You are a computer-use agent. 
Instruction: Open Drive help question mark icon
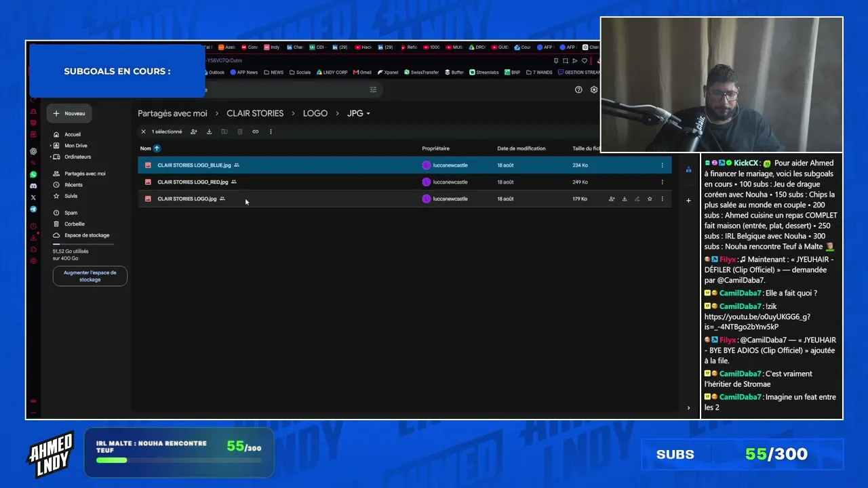[x=578, y=89]
